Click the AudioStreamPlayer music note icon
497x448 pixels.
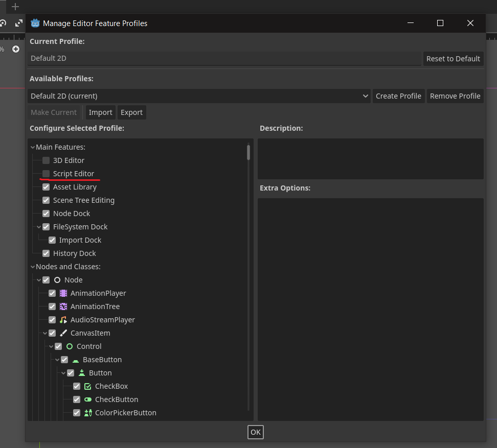64,319
